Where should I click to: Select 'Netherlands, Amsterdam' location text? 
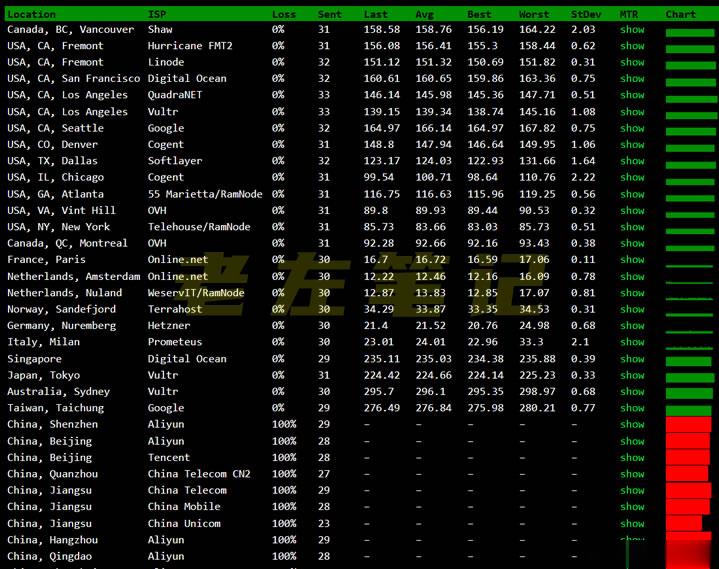click(74, 276)
